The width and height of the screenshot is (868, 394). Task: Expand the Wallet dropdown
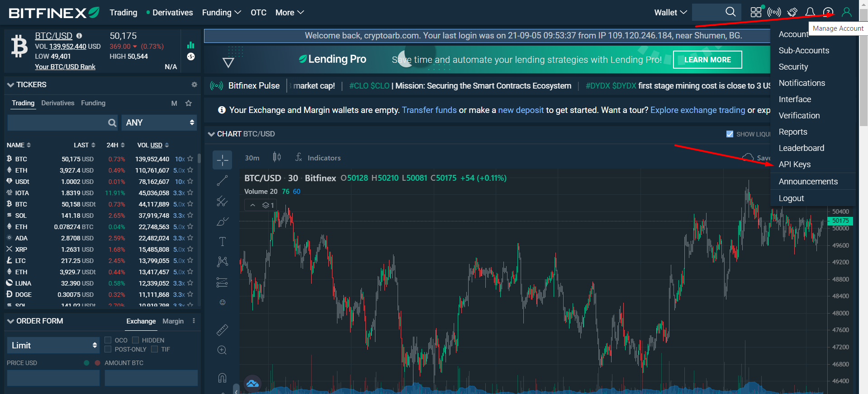click(x=670, y=12)
